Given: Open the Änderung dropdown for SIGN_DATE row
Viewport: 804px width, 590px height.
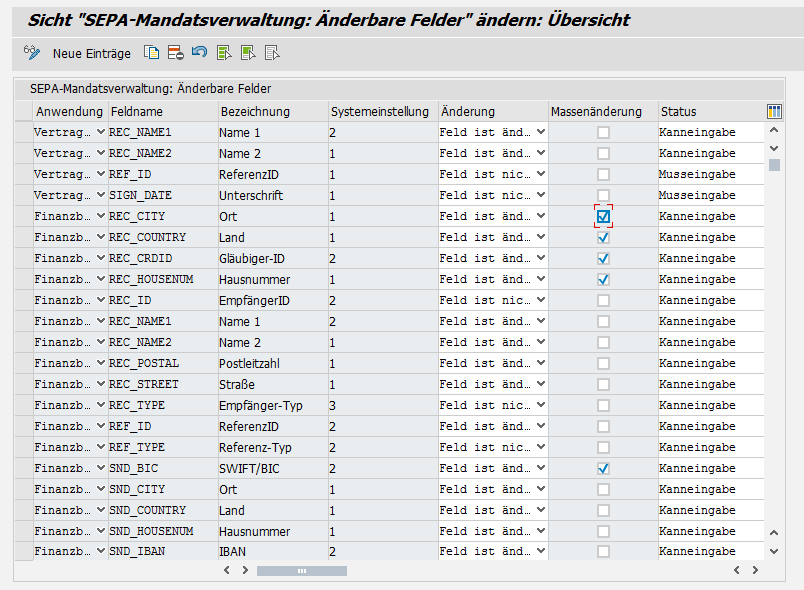Looking at the screenshot, I should coord(541,195).
